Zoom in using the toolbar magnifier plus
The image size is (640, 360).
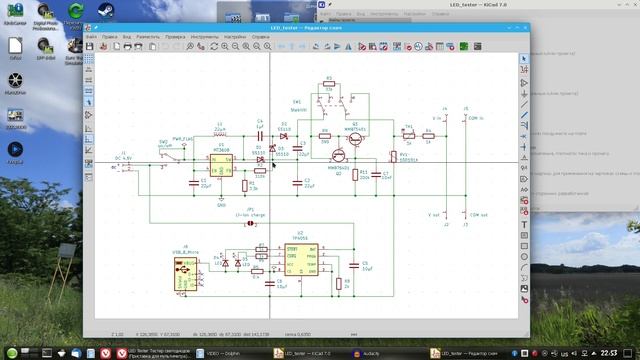[225, 47]
